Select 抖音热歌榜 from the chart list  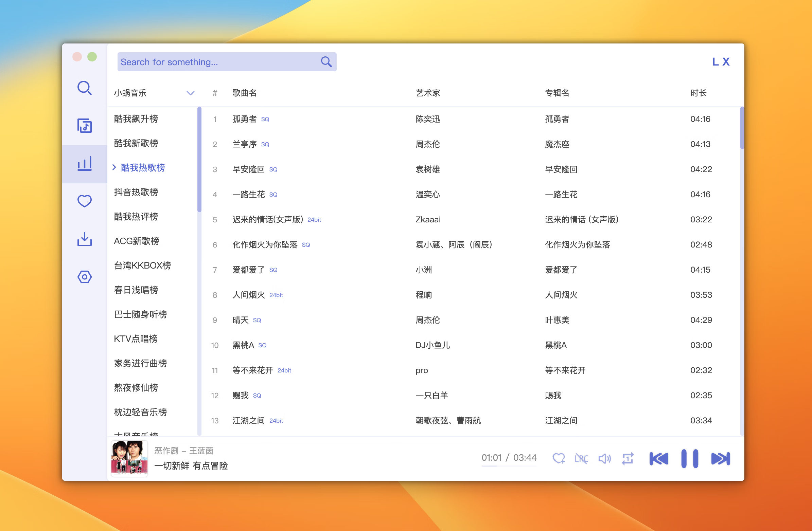pos(136,192)
